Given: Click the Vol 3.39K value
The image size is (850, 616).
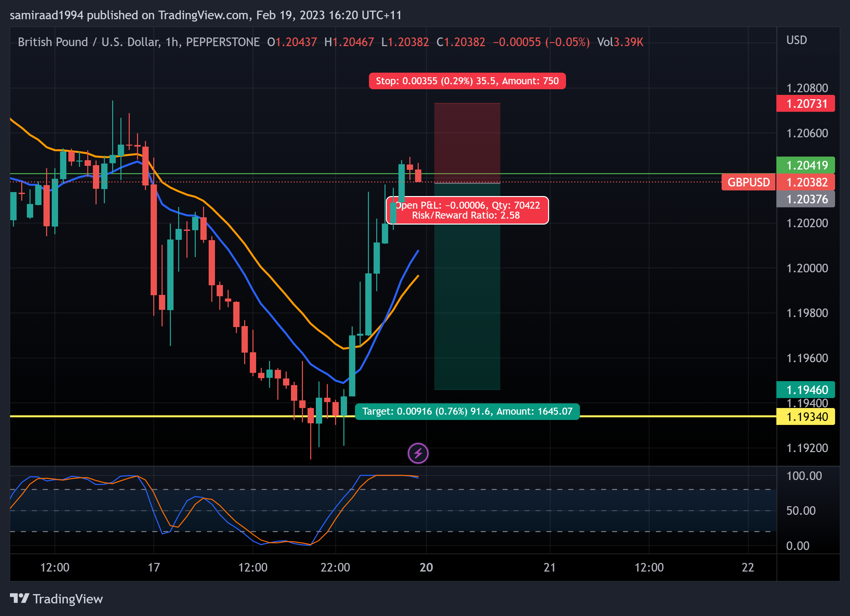Looking at the screenshot, I should 620,42.
